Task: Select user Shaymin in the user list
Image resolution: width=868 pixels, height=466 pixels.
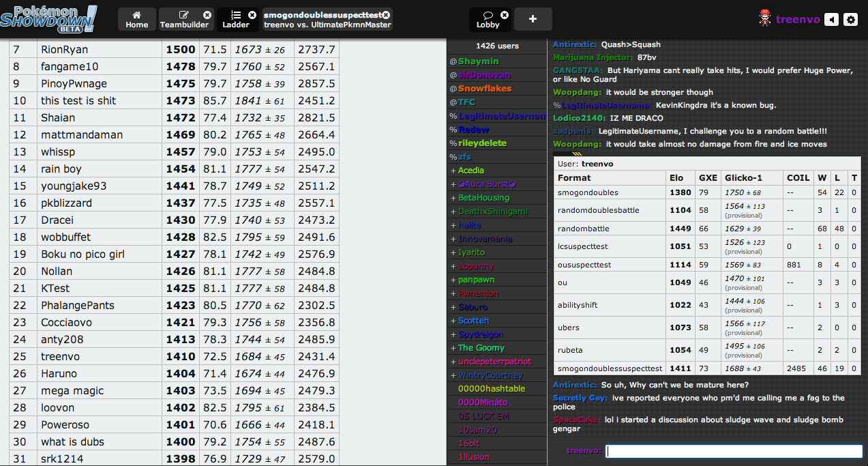Action: pyautogui.click(x=478, y=61)
